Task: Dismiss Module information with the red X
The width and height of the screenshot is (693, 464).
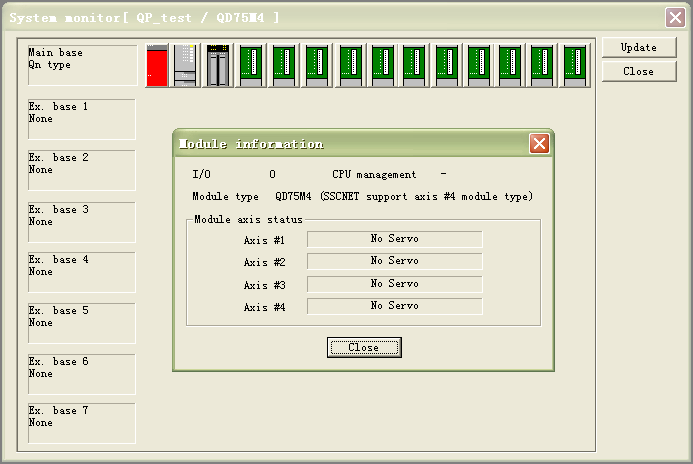Action: (539, 144)
